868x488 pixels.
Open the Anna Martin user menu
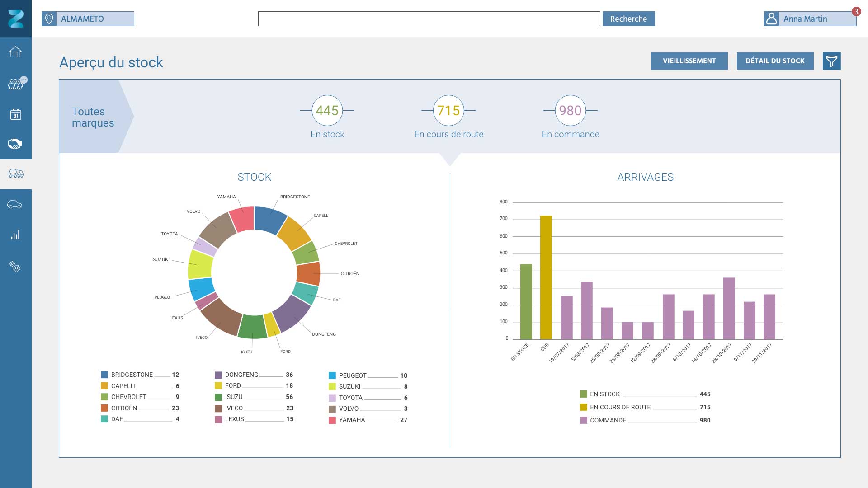[809, 19]
